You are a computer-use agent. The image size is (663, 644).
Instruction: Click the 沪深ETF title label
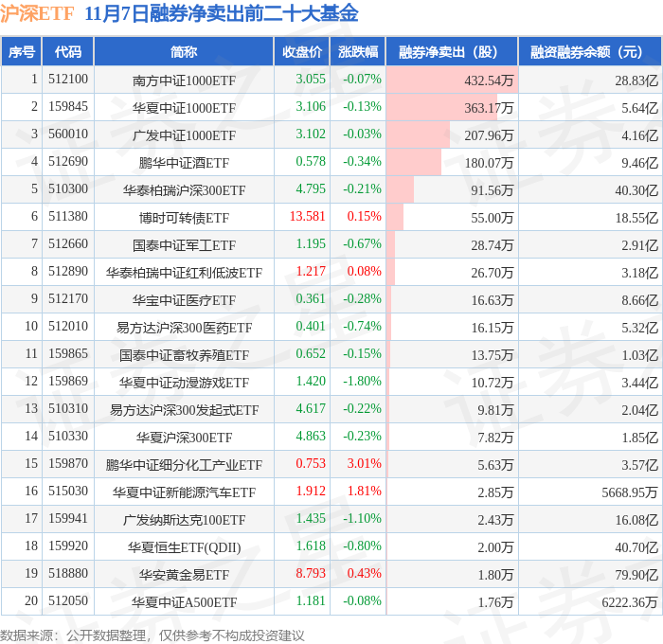pyautogui.click(x=37, y=13)
